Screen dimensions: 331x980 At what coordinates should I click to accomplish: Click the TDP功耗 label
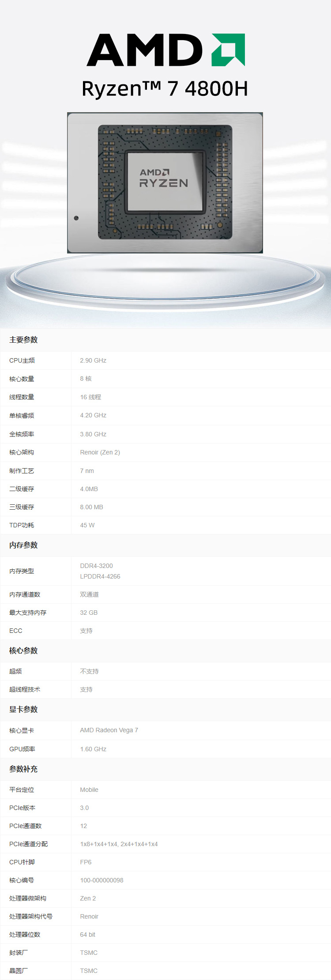22,525
